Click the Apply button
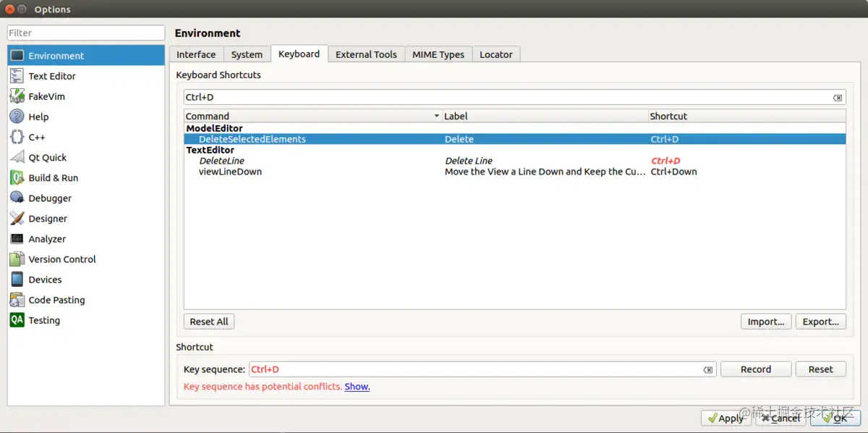 [x=726, y=418]
